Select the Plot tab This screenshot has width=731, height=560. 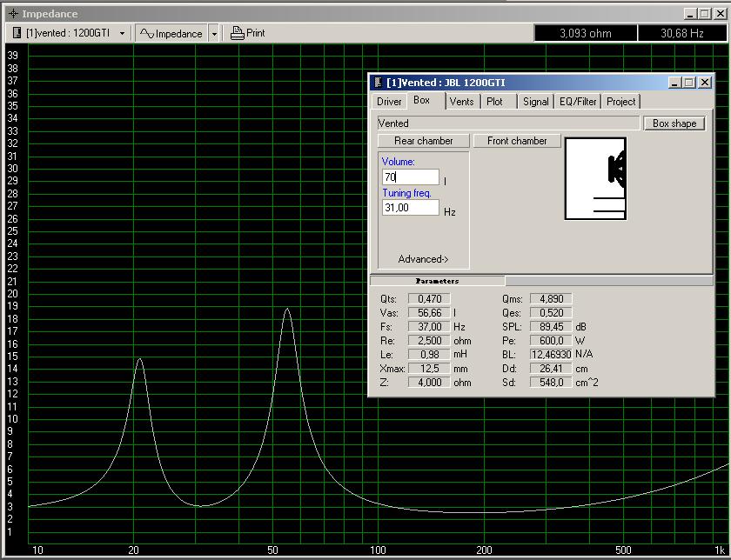pyautogui.click(x=494, y=102)
